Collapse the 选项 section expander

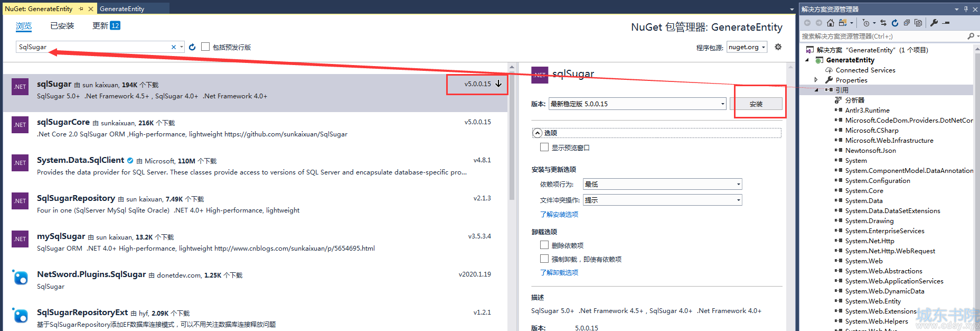click(x=538, y=133)
